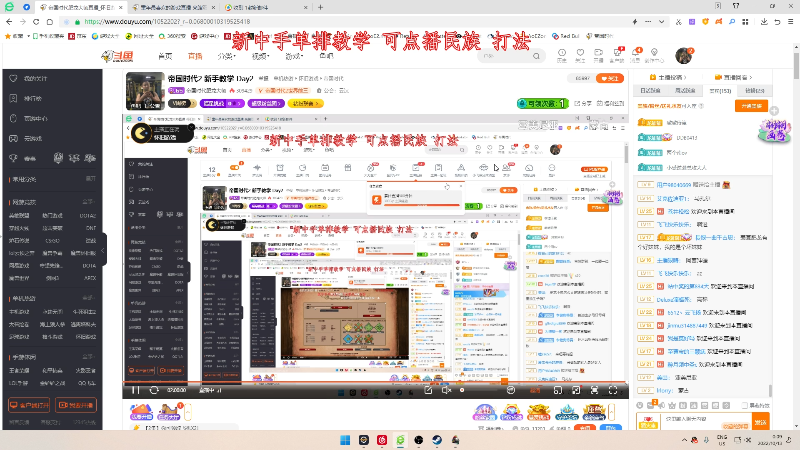The height and width of the screenshot is (450, 800).
Task: Open 我的关注 in the left sidebar
Action: click(x=35, y=79)
